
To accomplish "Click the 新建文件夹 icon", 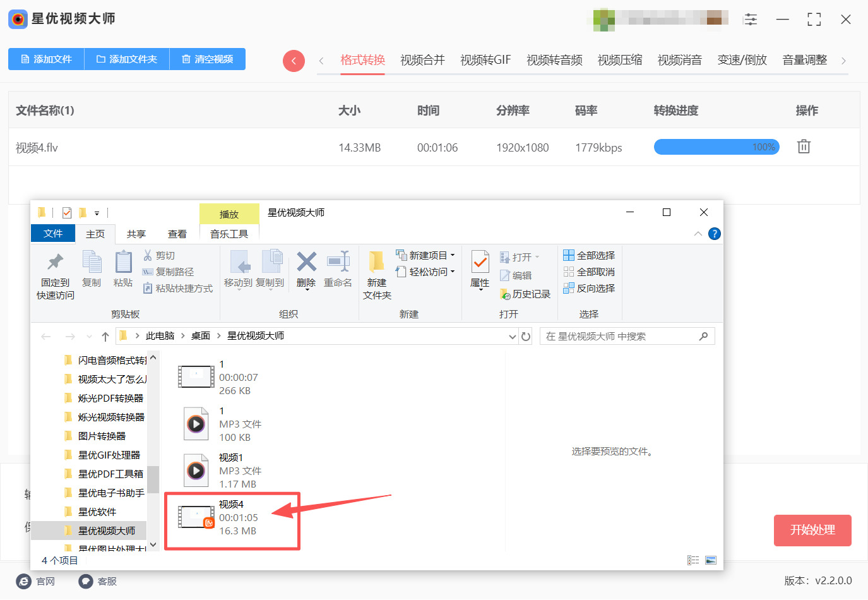I will tap(377, 261).
